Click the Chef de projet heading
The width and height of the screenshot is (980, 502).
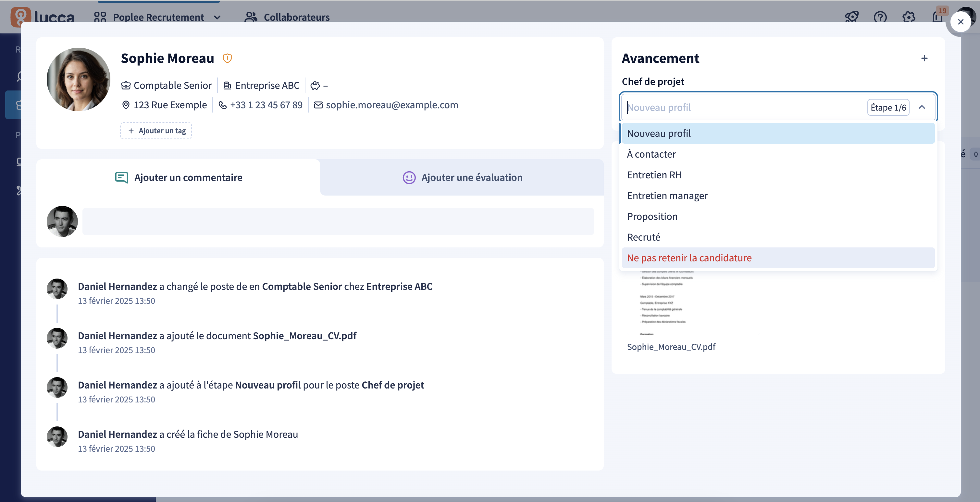pyautogui.click(x=652, y=81)
